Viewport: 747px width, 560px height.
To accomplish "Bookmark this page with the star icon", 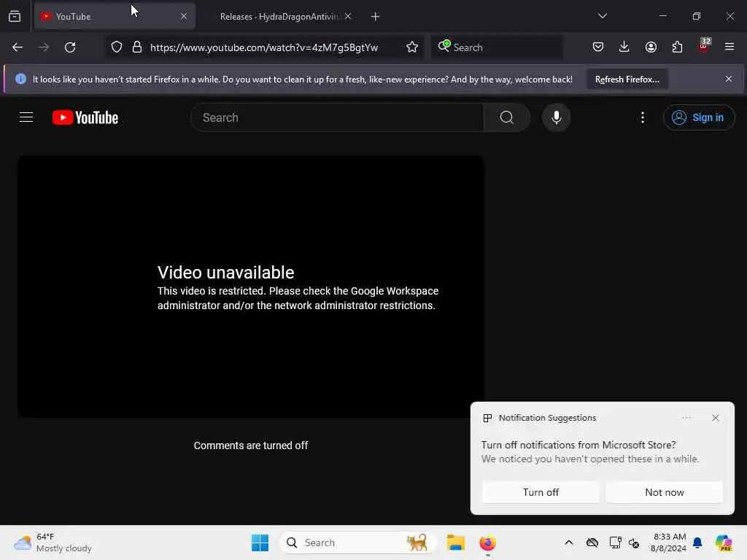I will [x=412, y=47].
